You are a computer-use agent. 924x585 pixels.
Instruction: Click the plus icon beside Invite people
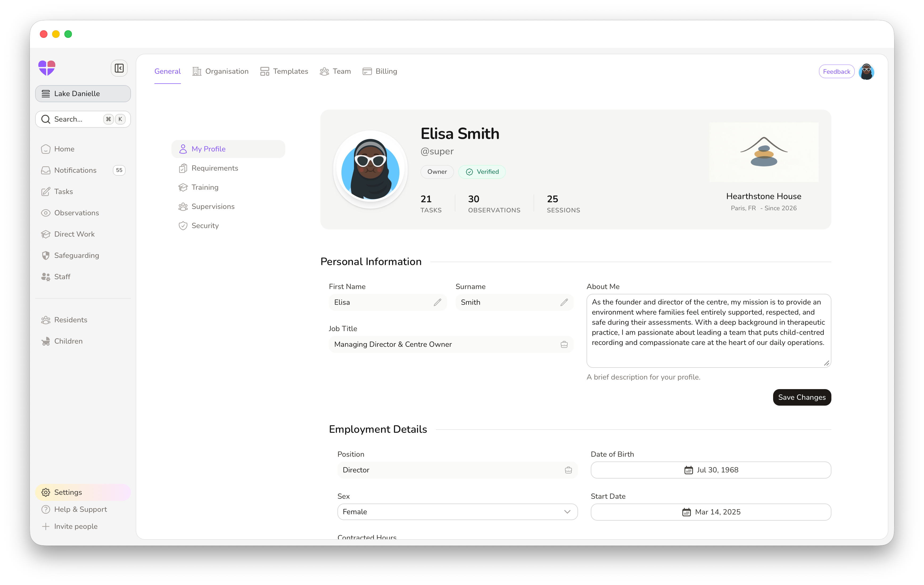point(46,526)
